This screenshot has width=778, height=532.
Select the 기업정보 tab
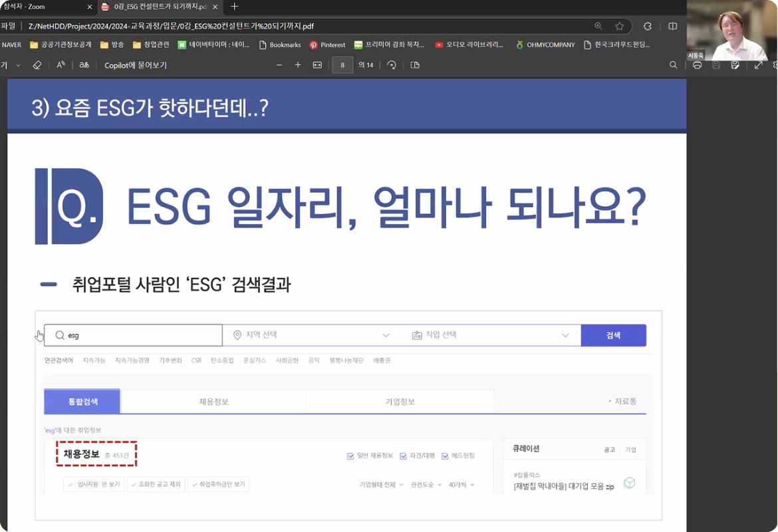tap(400, 402)
